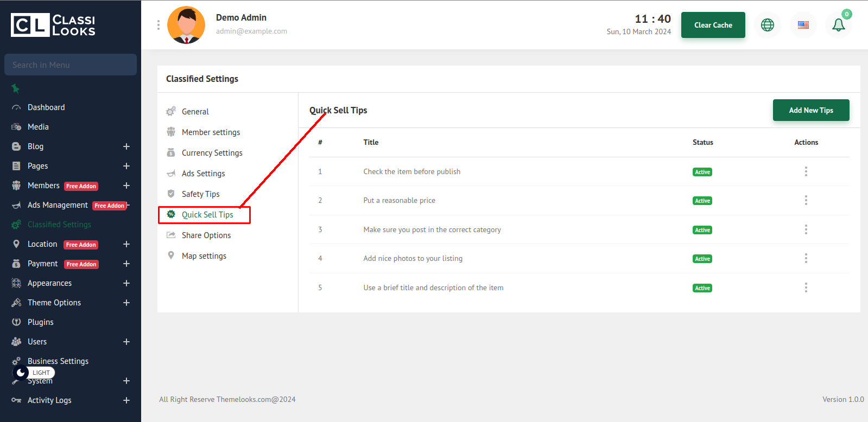Open the US flag language selector
The width and height of the screenshot is (868, 422).
pos(803,25)
